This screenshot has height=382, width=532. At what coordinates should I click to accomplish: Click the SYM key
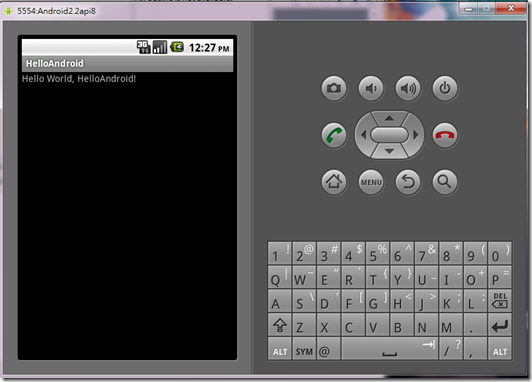point(304,348)
